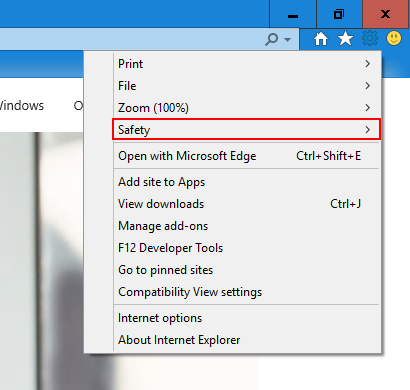Click the Tools gear icon
The height and width of the screenshot is (390, 410).
click(x=370, y=38)
